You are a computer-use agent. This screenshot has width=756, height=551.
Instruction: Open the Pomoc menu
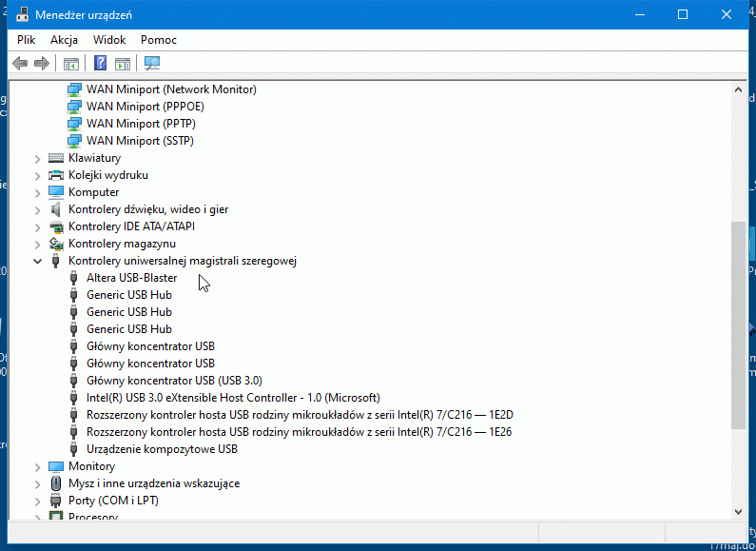coord(159,40)
